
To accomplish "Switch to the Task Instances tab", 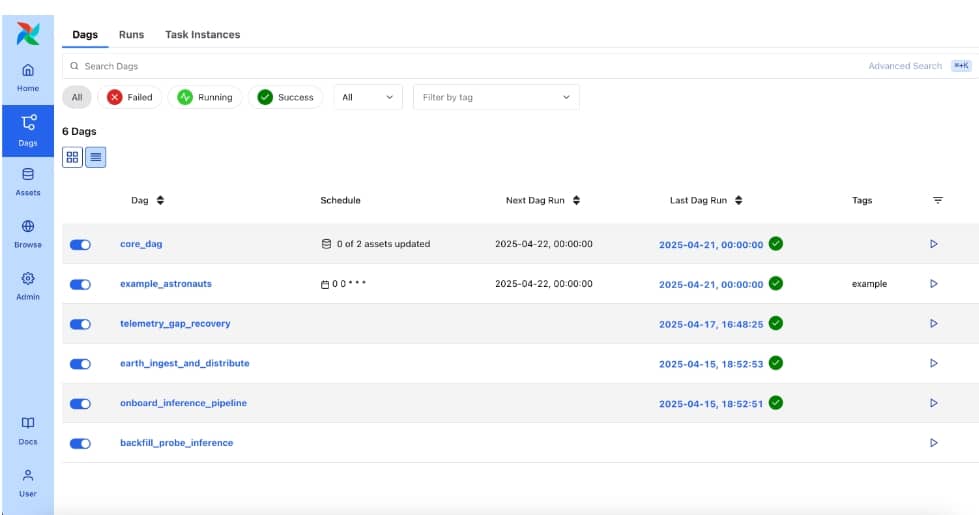I will 202,35.
